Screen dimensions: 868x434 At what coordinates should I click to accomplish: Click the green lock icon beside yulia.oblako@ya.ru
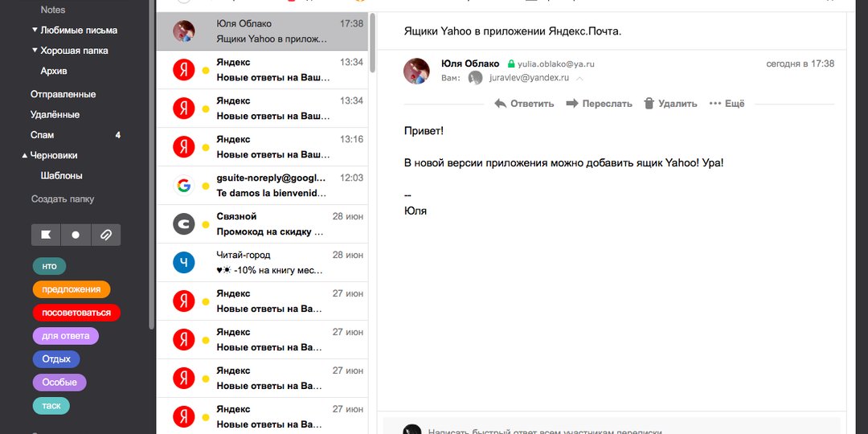511,63
